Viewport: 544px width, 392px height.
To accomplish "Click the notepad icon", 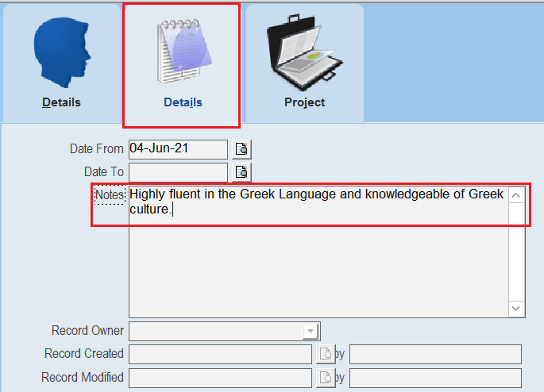I will point(184,51).
